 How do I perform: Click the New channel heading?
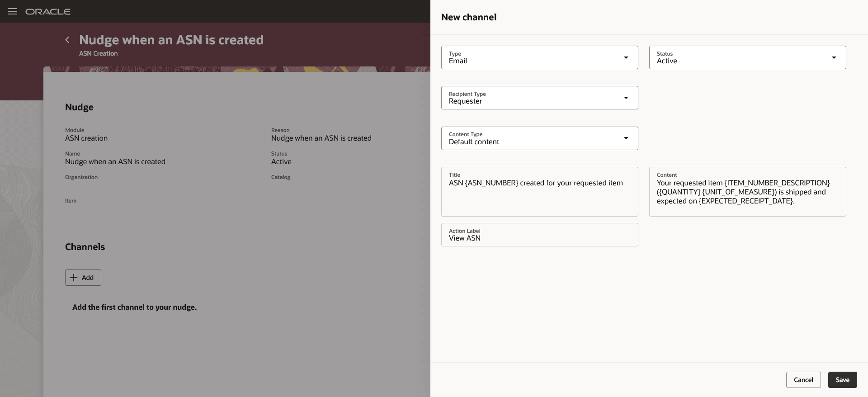tap(469, 17)
